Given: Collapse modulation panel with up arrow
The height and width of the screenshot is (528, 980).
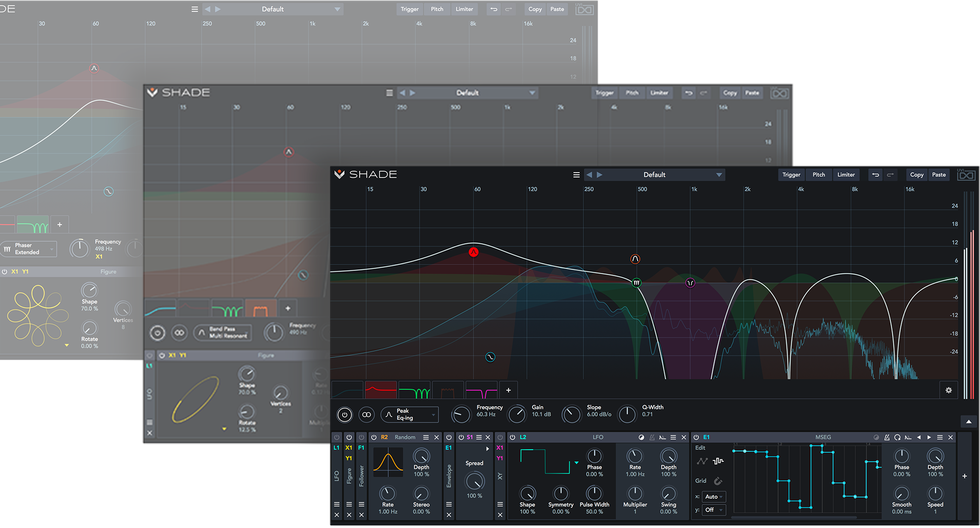Looking at the screenshot, I should coord(969,421).
